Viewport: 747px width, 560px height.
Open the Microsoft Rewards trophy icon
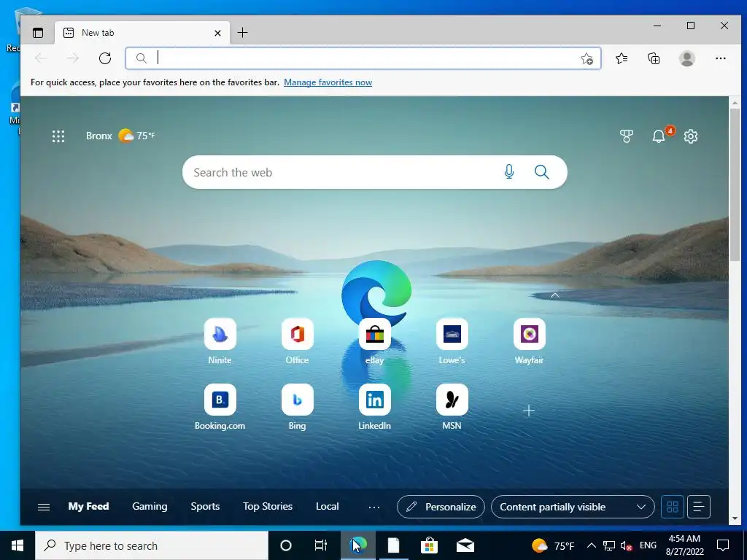point(627,136)
